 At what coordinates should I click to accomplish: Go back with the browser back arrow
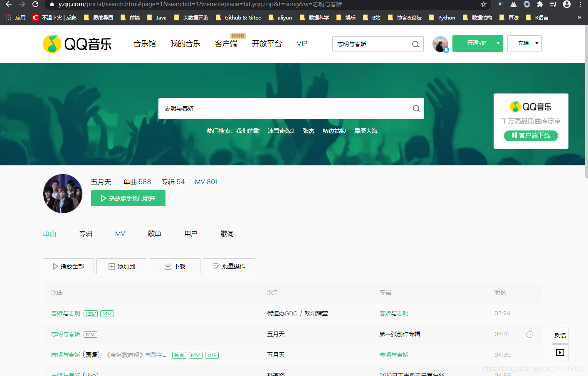point(8,4)
